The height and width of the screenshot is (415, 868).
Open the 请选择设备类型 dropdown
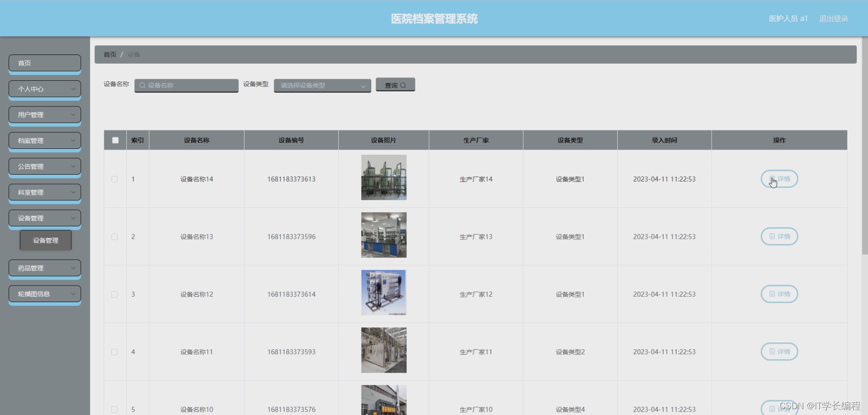(322, 85)
